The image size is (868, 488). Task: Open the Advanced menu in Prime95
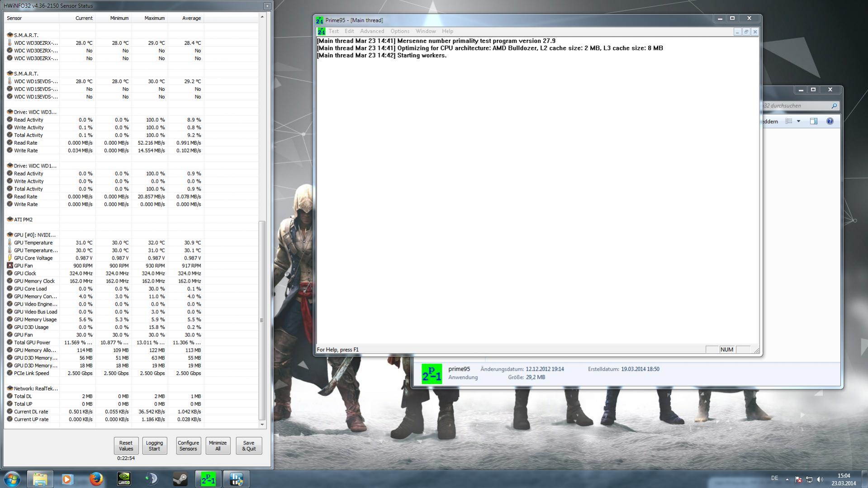(372, 31)
